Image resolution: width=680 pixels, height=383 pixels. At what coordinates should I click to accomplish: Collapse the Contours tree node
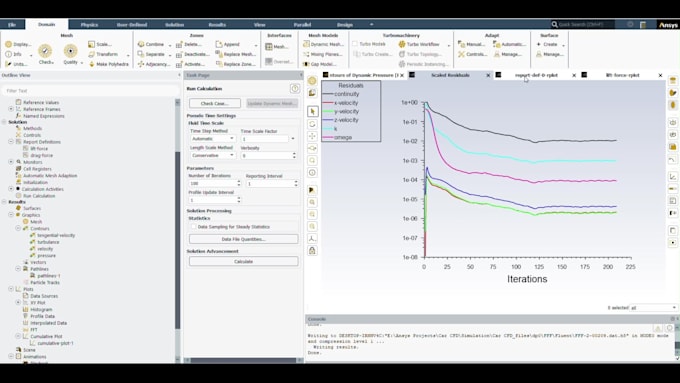click(18, 228)
